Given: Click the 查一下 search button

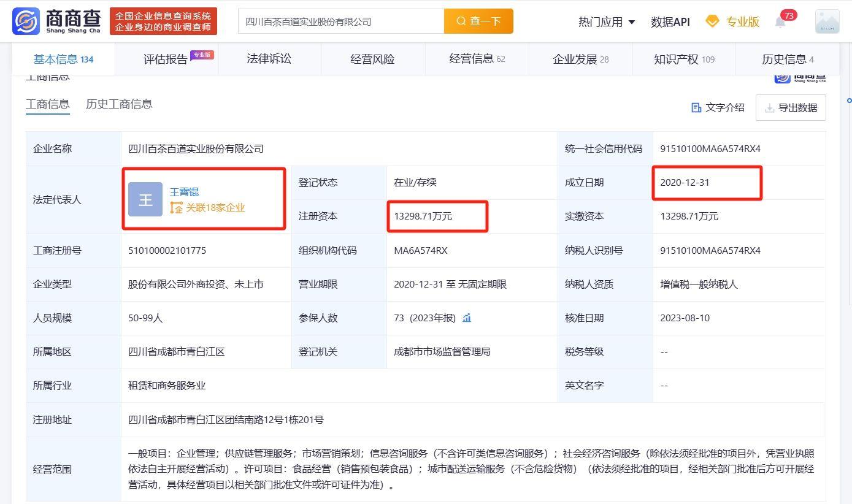Looking at the screenshot, I should [478, 21].
